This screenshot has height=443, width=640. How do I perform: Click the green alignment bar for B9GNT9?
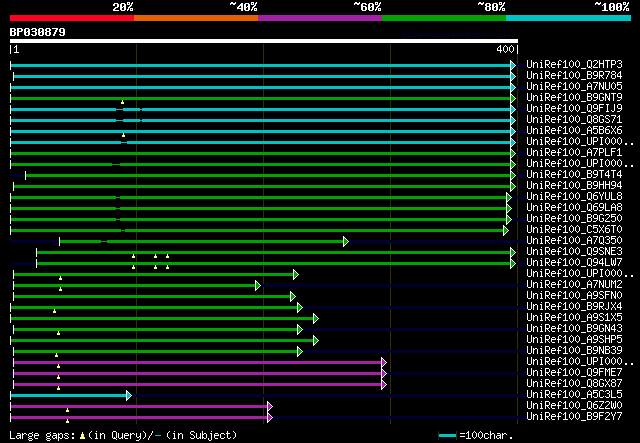pos(260,98)
